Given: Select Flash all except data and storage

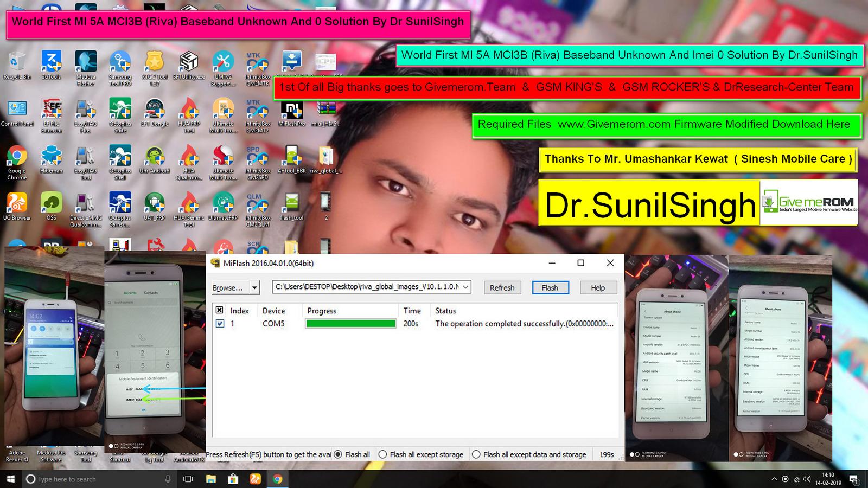Looking at the screenshot, I should click(x=529, y=454).
